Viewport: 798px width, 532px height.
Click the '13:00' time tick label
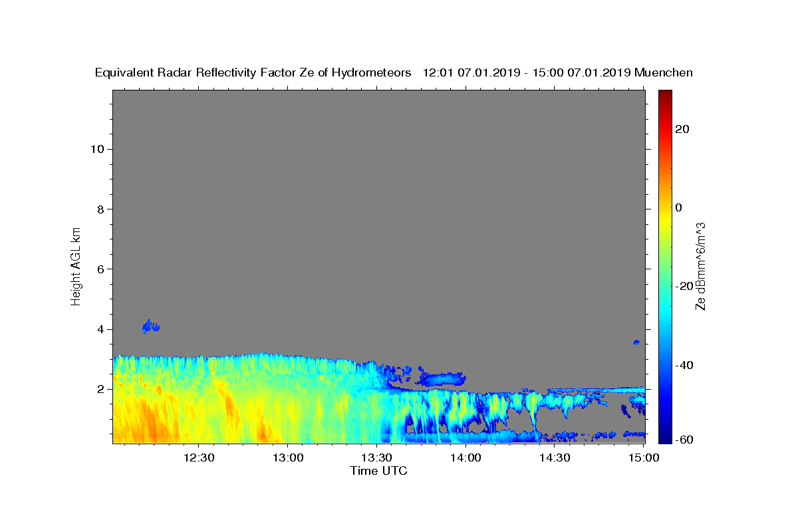[287, 458]
